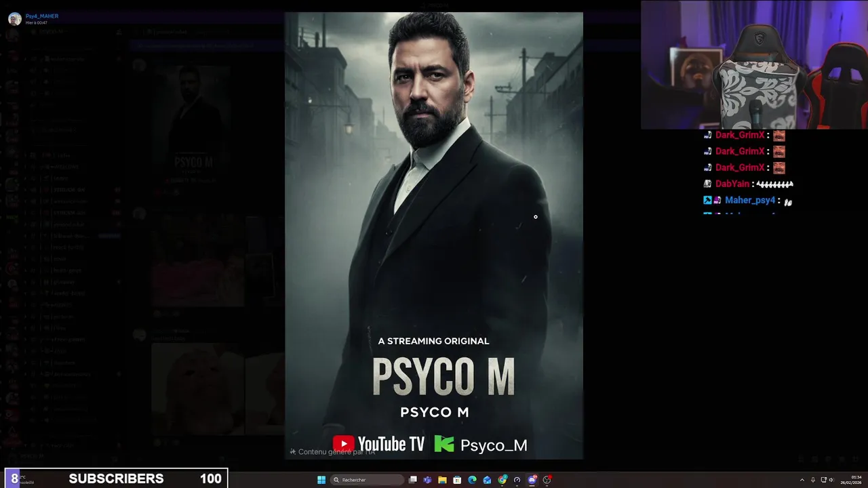Click the microphone icon in system tray
The height and width of the screenshot is (488, 868).
(813, 480)
